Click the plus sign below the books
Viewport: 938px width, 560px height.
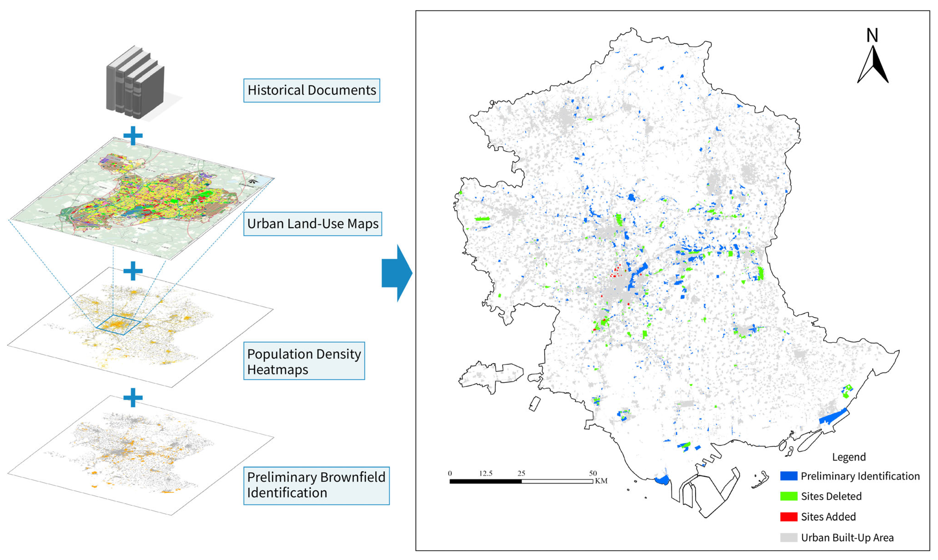click(133, 136)
